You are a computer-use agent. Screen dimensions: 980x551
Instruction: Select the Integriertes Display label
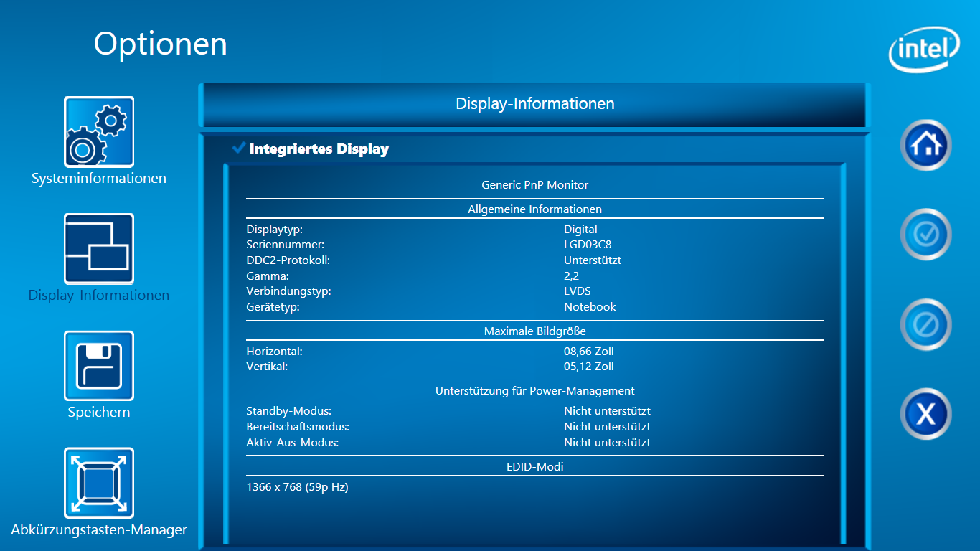[x=319, y=149]
